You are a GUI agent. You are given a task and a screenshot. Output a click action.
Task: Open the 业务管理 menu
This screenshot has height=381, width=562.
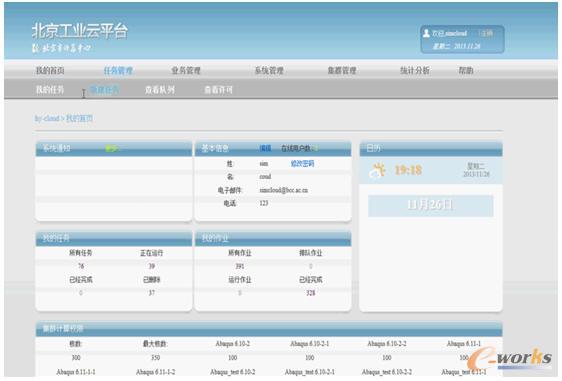(x=186, y=70)
